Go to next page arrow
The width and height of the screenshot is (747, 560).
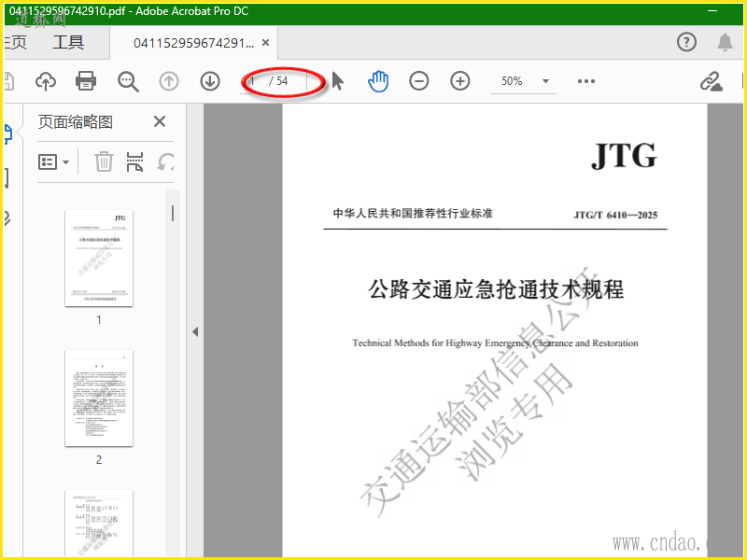209,81
